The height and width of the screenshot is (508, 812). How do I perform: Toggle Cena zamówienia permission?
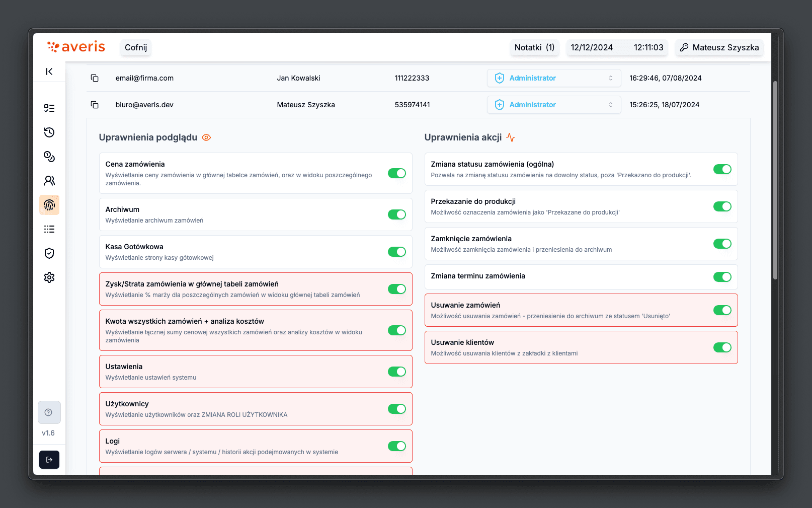tap(397, 173)
